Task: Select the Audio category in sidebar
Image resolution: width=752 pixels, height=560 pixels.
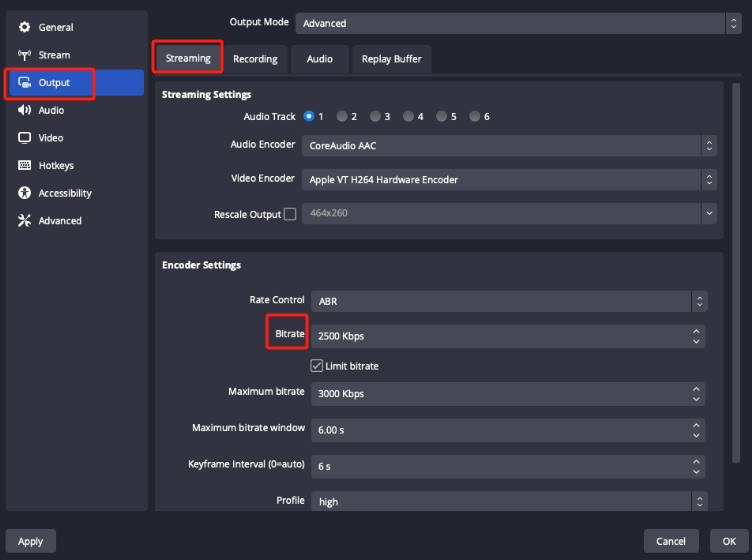Action: pyautogui.click(x=77, y=110)
